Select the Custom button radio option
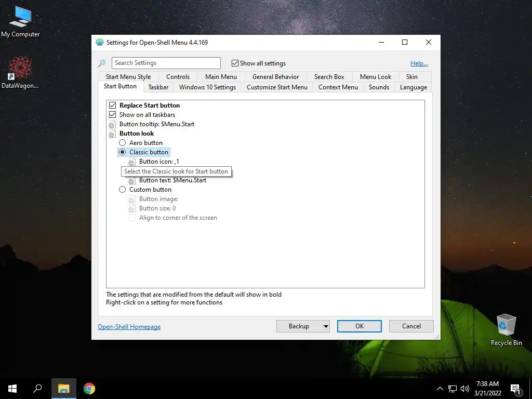The width and height of the screenshot is (532, 399). point(122,190)
